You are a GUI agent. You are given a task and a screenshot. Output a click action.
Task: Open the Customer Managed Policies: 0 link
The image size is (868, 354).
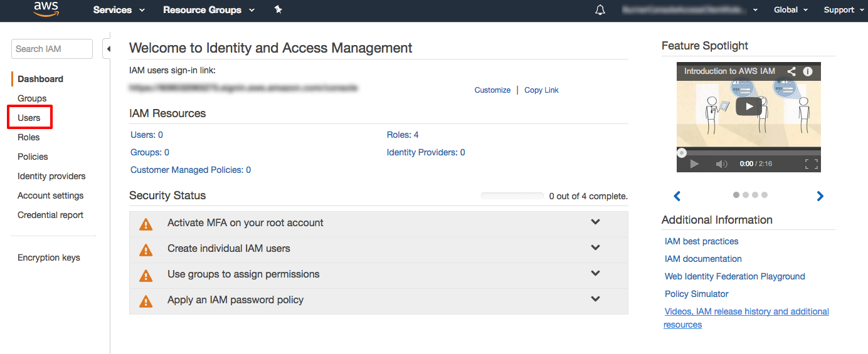[x=191, y=170]
